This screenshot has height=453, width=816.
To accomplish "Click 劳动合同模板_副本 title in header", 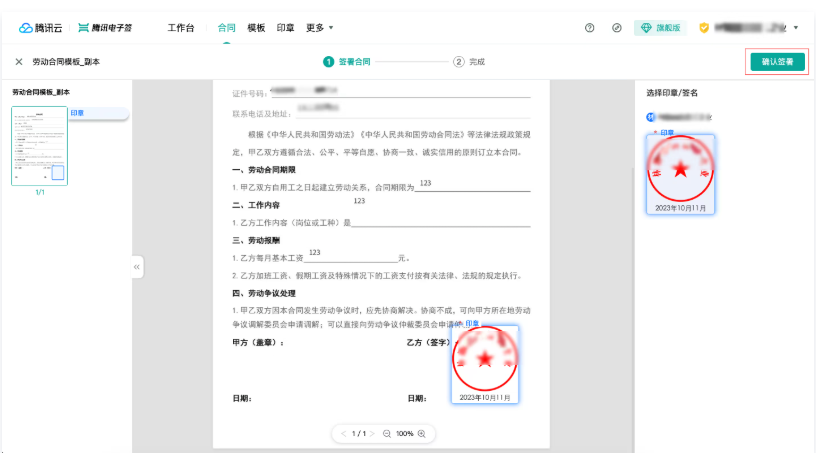I will (x=66, y=62).
